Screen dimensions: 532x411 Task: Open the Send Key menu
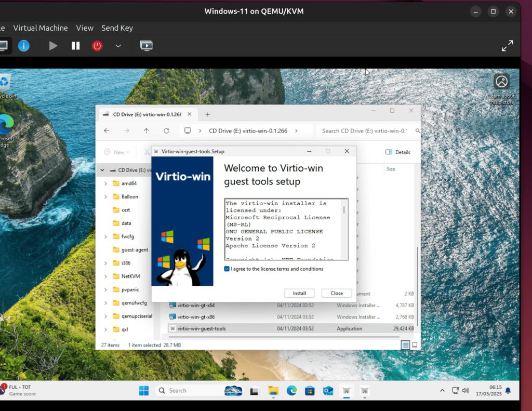(117, 28)
